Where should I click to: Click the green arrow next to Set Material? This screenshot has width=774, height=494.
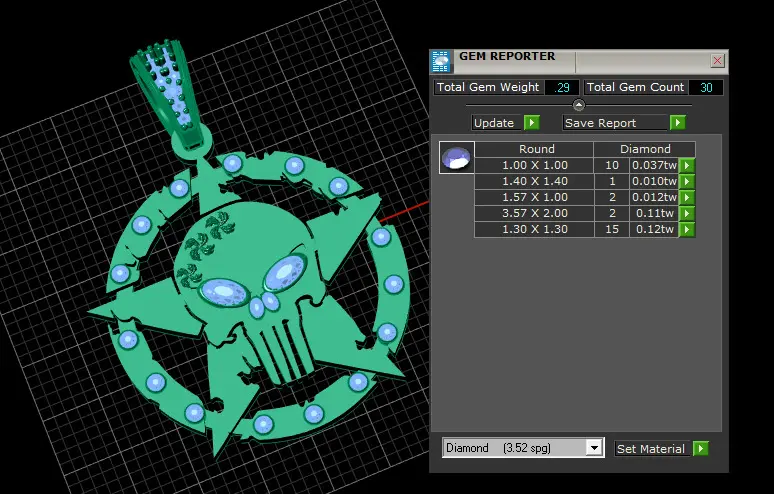click(701, 448)
